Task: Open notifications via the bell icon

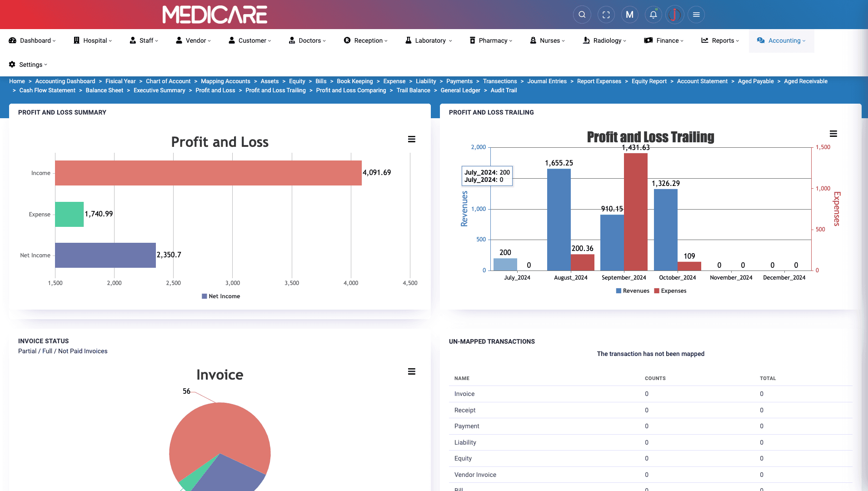Action: [653, 14]
